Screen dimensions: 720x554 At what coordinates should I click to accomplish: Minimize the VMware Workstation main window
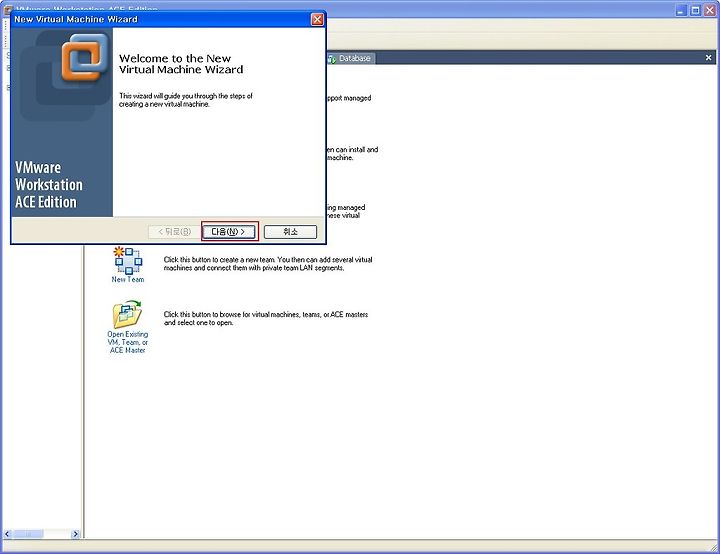point(681,10)
